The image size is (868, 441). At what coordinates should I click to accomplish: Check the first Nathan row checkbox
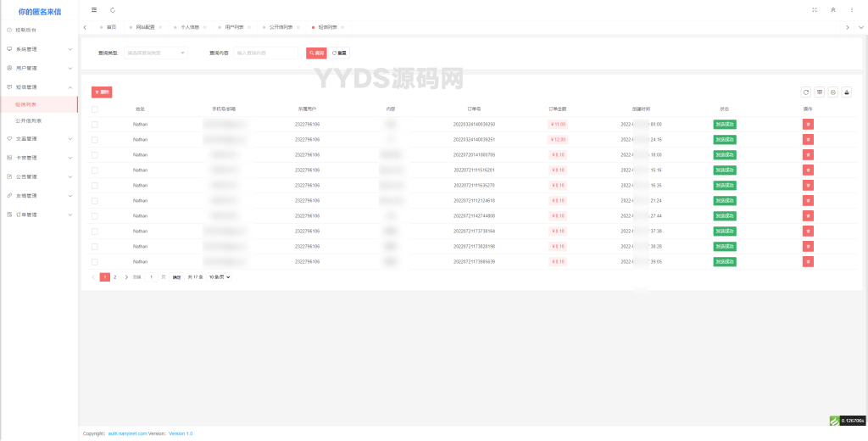95,125
